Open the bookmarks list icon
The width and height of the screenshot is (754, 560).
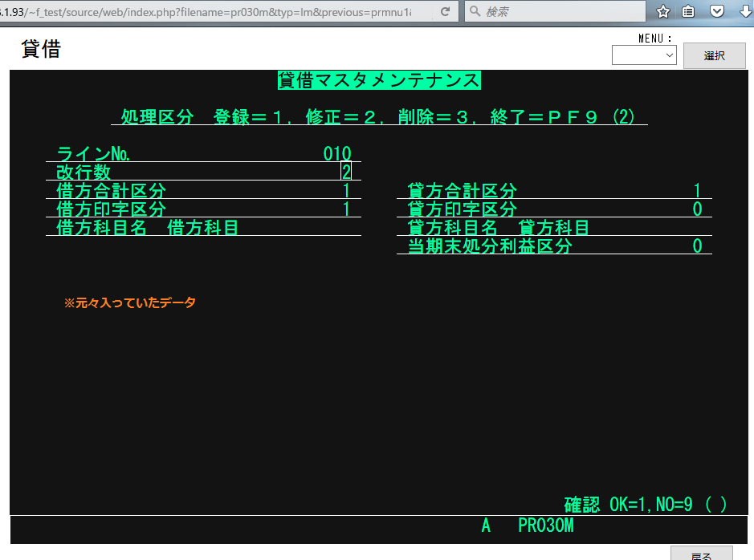(x=689, y=12)
